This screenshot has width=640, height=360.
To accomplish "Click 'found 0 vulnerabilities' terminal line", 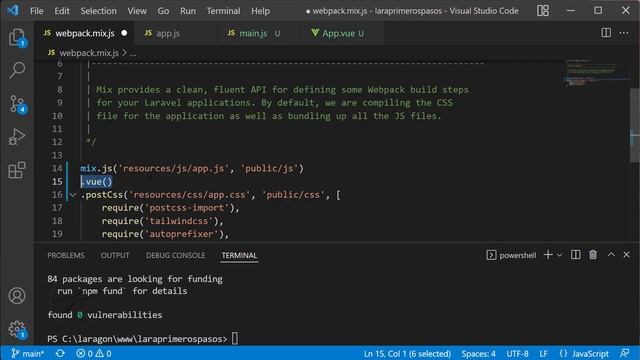I will [x=104, y=315].
